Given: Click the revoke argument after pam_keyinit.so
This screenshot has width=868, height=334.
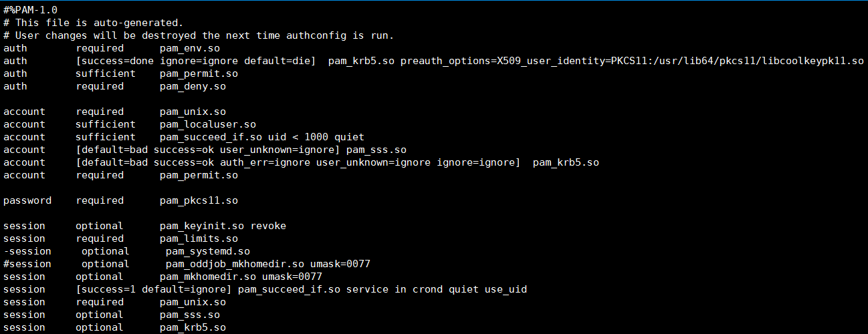Looking at the screenshot, I should click(268, 226).
